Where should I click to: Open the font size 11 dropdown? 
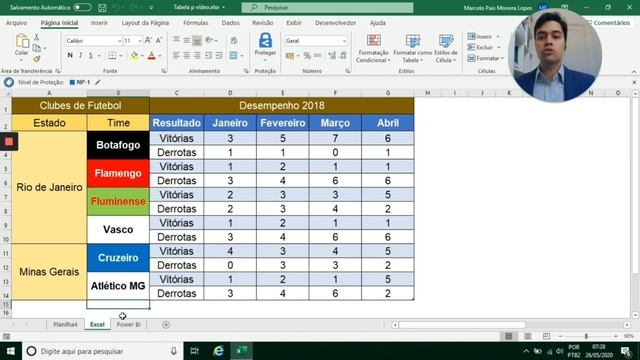pos(140,41)
